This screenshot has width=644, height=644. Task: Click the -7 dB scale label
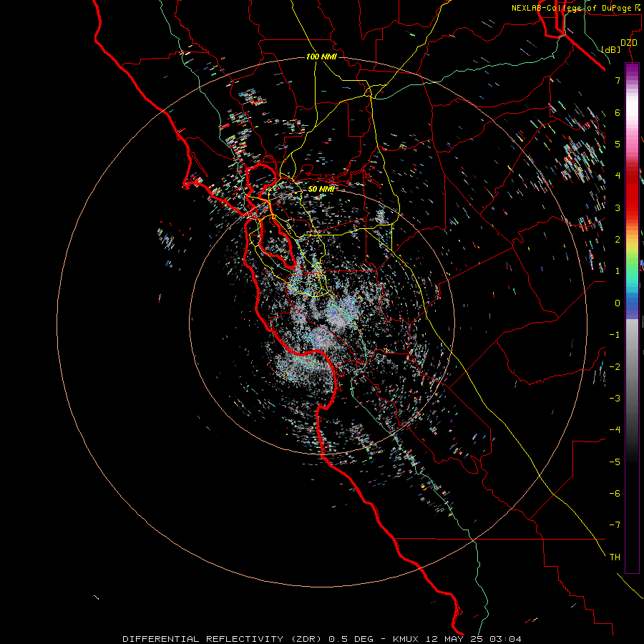coord(615,525)
